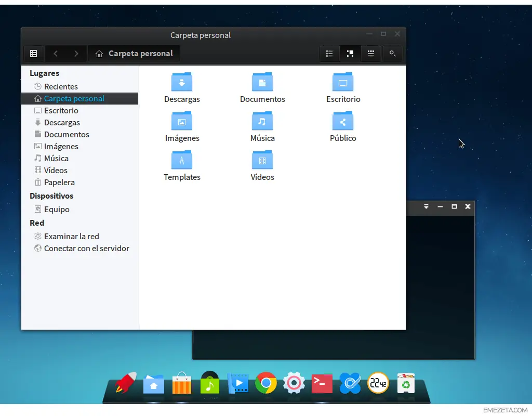Viewport: 532px width, 416px height.
Task: Switch to icon view
Action: [350, 54]
